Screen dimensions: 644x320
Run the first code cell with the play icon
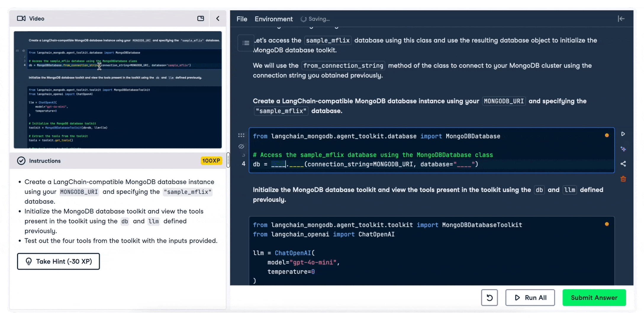pyautogui.click(x=623, y=134)
